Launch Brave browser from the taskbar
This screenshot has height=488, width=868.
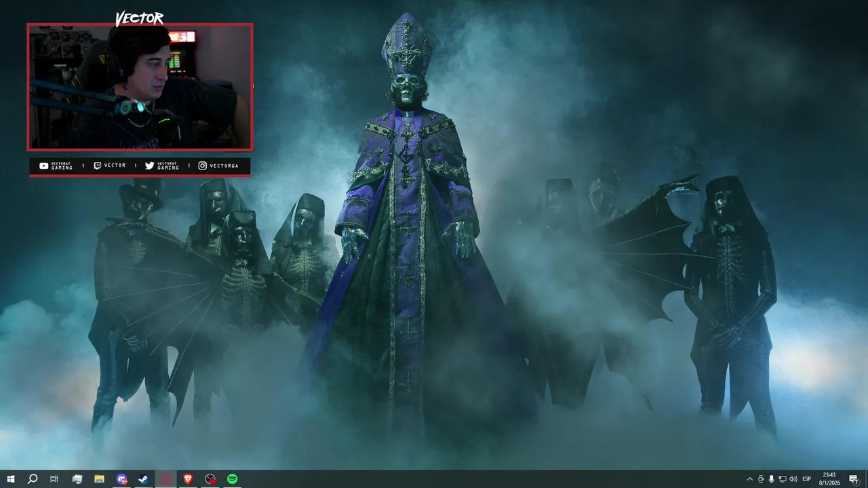188,479
